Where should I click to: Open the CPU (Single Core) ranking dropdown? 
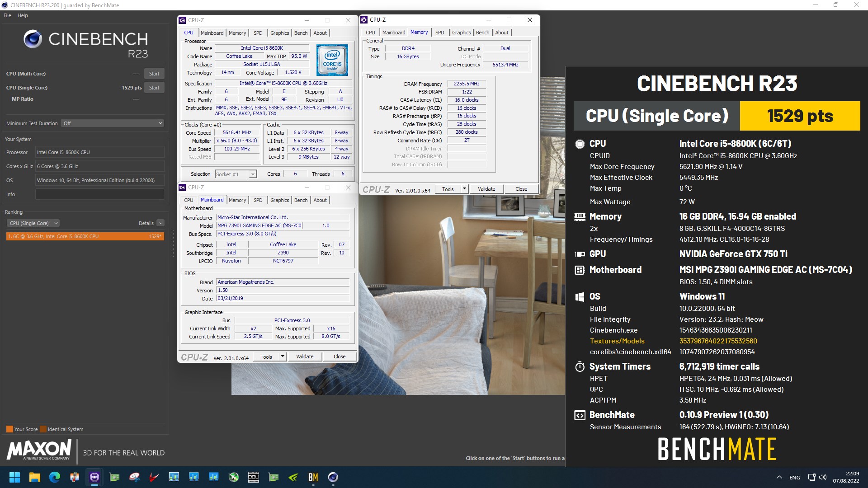[33, 223]
